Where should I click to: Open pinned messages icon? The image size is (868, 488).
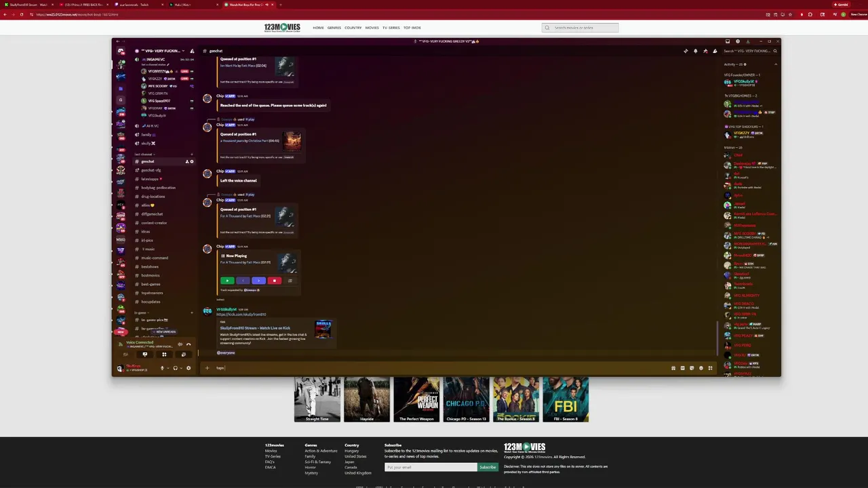pyautogui.click(x=705, y=51)
